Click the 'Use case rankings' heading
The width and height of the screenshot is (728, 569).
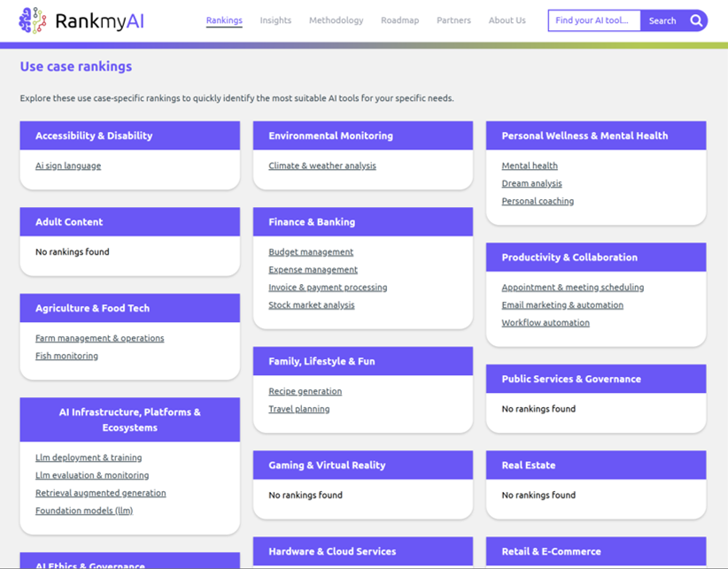(75, 66)
